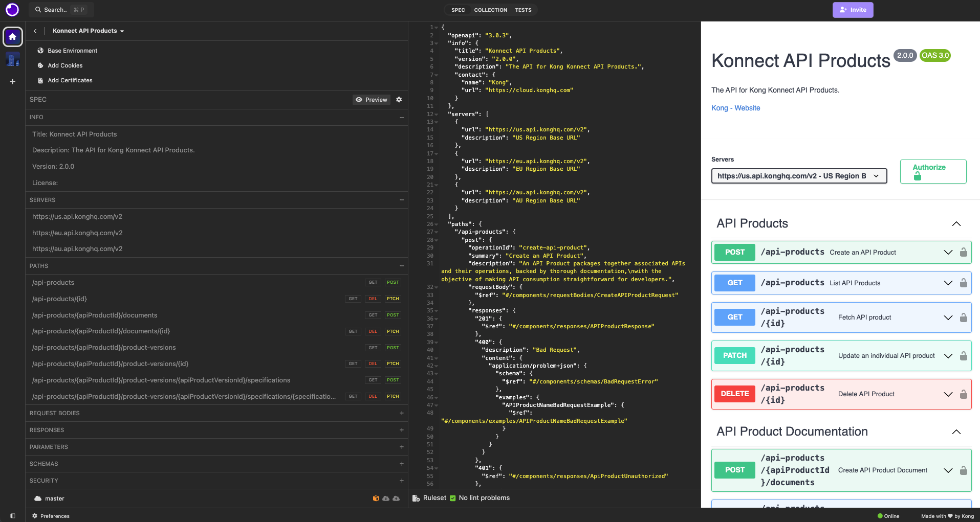Viewport: 980px width, 522px height.
Task: Expand DELETE /api-products/{id} Delete API Product
Action: point(948,394)
